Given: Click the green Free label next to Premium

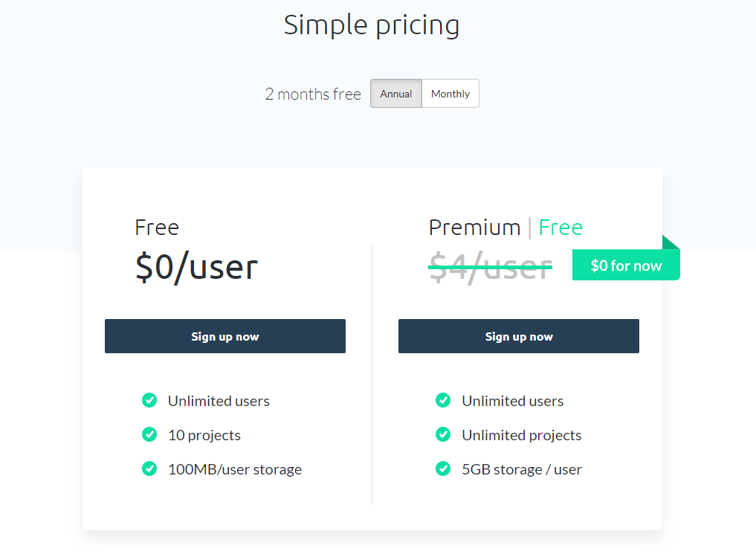Looking at the screenshot, I should tap(560, 227).
